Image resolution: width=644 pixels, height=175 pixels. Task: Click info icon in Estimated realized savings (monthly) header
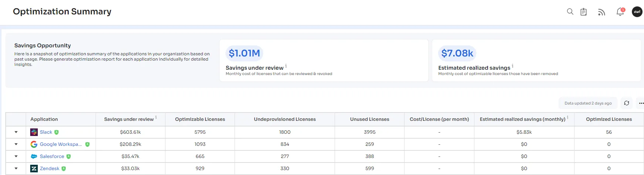pos(568,117)
